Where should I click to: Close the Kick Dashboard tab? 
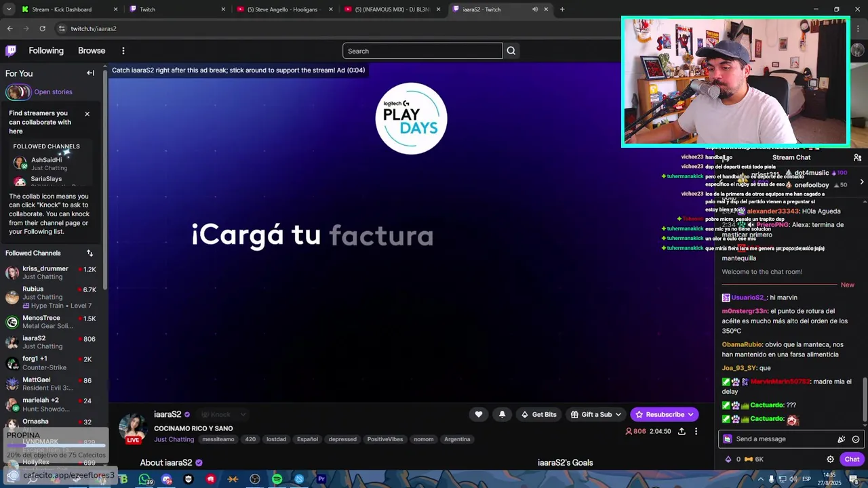(x=115, y=9)
